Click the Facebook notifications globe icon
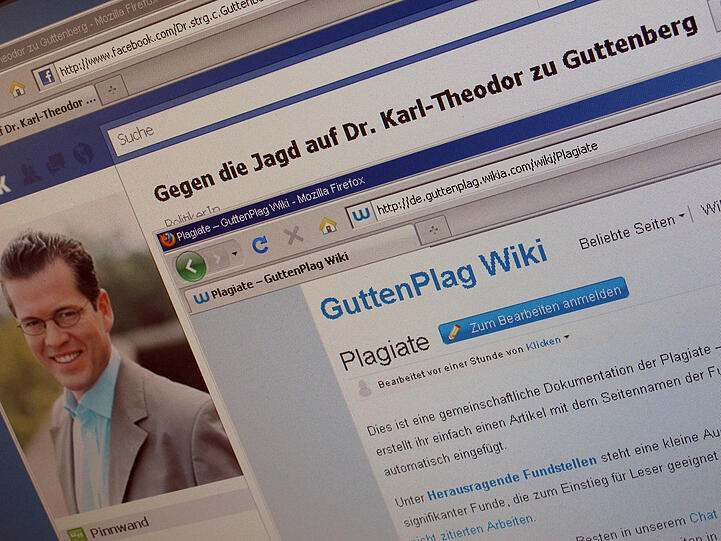 83,154
